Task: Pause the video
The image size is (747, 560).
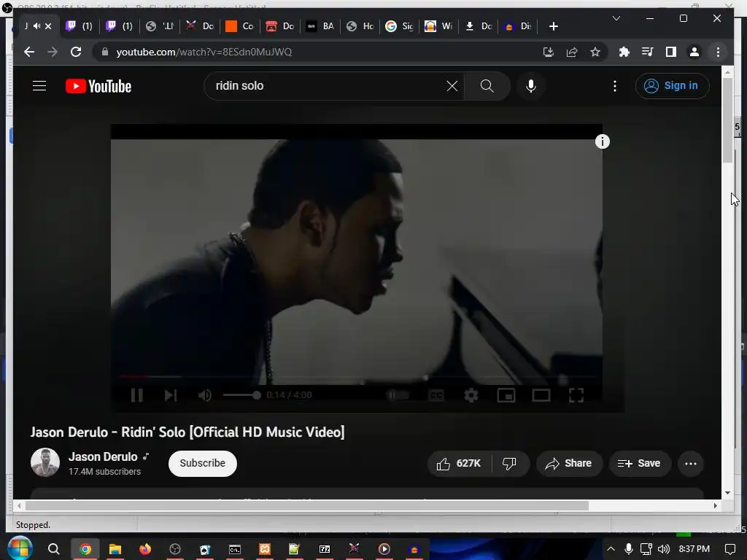Action: [x=136, y=394]
